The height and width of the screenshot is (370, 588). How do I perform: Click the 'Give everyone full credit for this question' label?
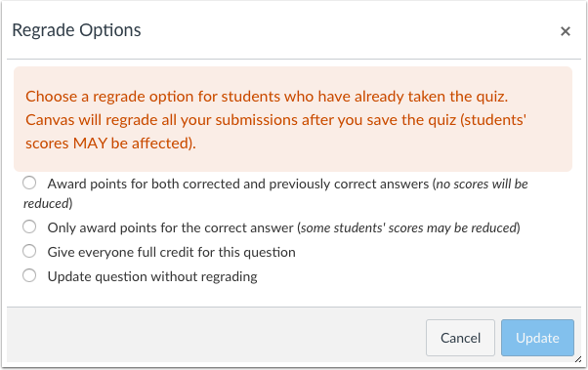pos(171,252)
